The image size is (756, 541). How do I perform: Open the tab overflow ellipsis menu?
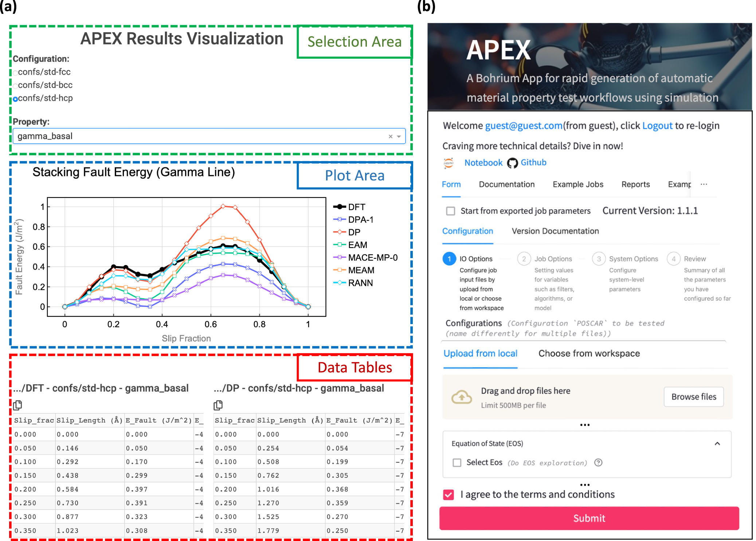coord(704,184)
